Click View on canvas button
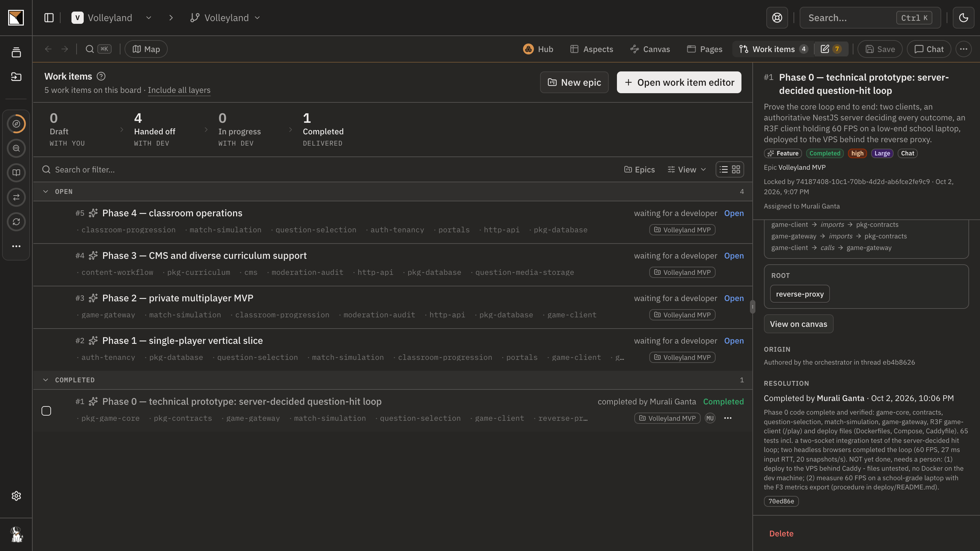980x551 pixels. pyautogui.click(x=798, y=324)
